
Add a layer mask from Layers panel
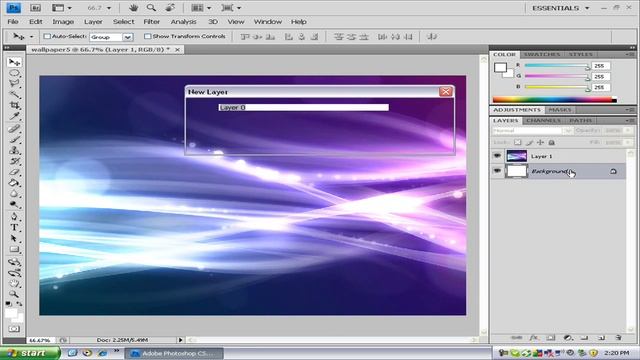tap(551, 338)
